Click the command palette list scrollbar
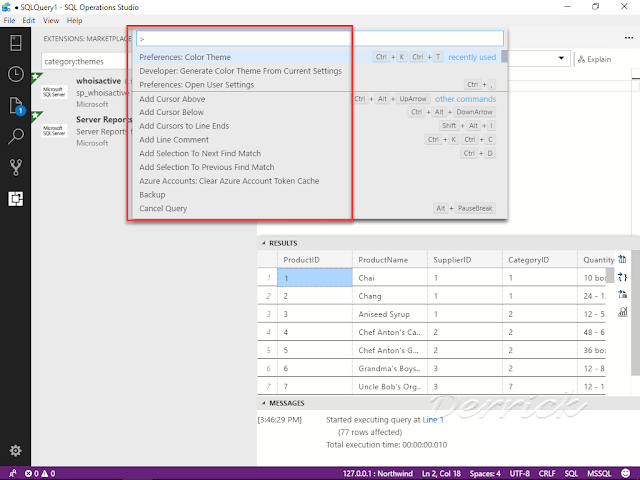Viewport: 640px width, 480px height. tap(504, 57)
